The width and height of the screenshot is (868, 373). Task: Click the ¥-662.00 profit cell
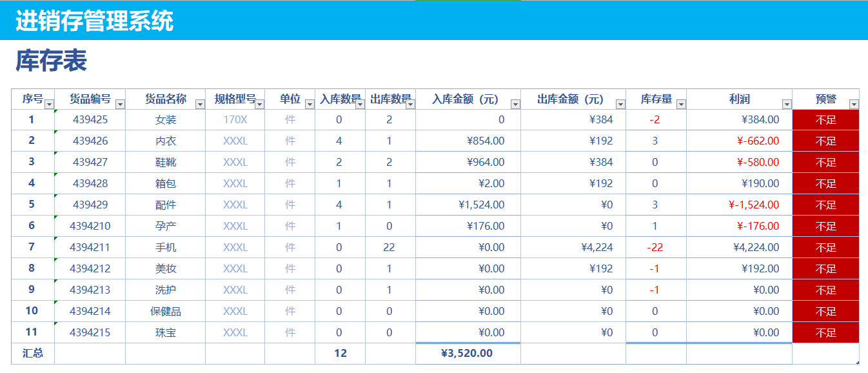coord(740,141)
